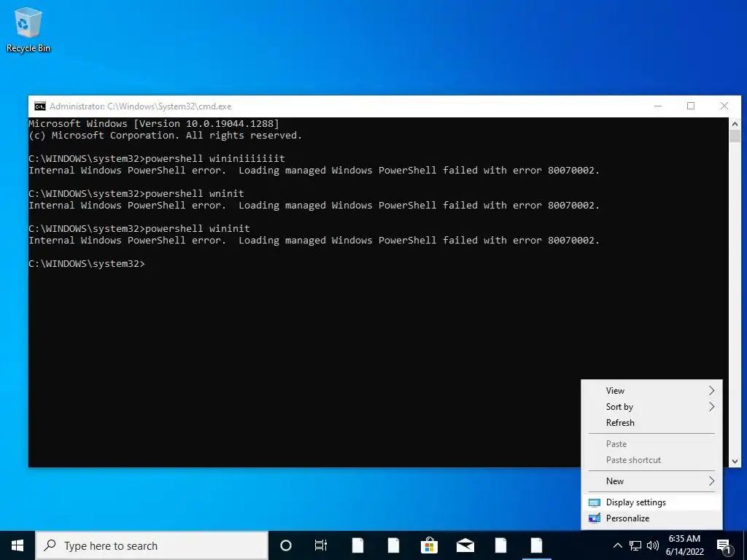Close the Administrator cmd.exe window
The image size is (747, 560).
724,106
